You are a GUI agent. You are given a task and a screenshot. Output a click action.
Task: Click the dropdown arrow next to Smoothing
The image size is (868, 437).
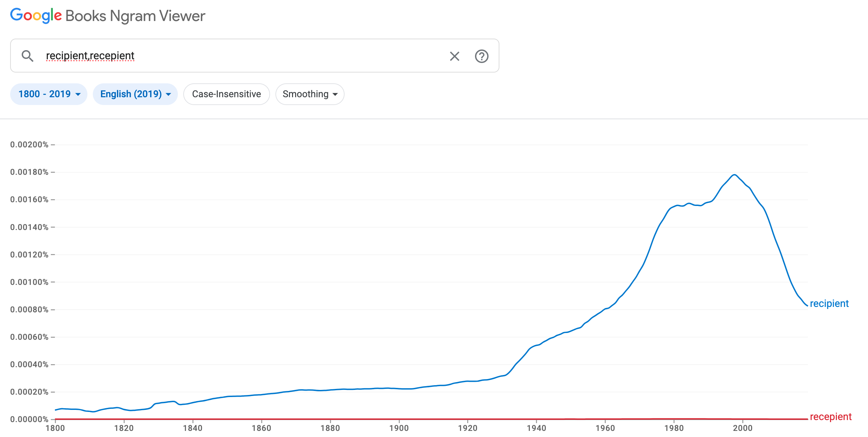(x=335, y=94)
